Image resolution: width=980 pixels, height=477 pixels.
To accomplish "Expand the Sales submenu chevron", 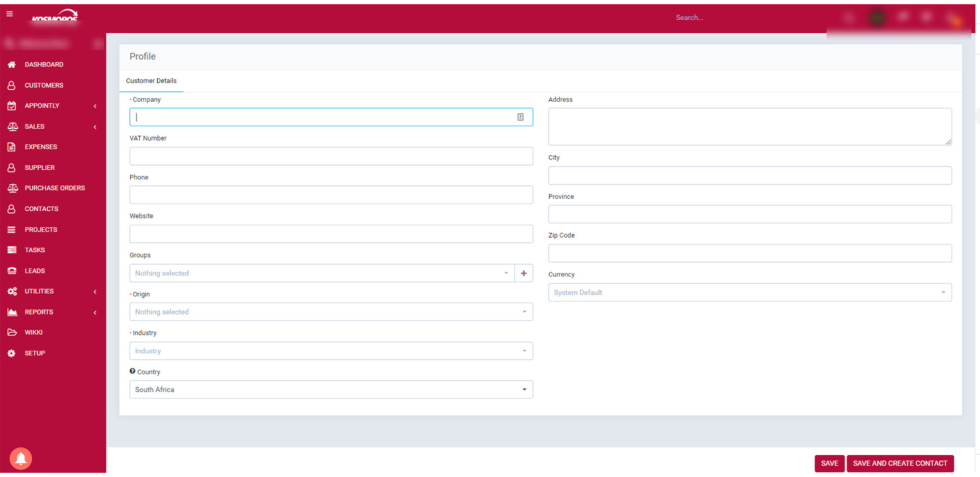I will (x=95, y=127).
